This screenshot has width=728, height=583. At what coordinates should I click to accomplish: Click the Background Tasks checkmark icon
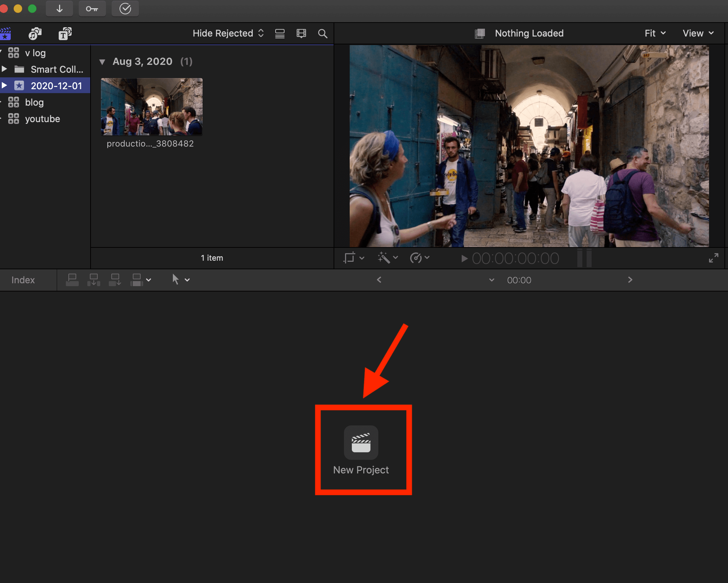point(125,9)
